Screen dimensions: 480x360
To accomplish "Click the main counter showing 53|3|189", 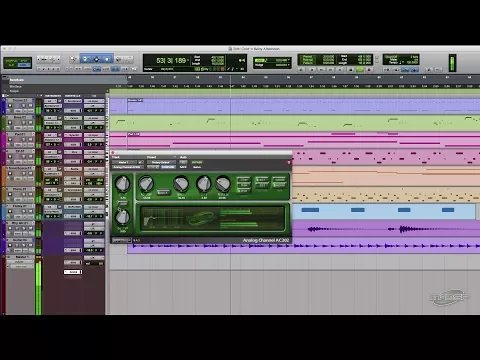I will 171,60.
